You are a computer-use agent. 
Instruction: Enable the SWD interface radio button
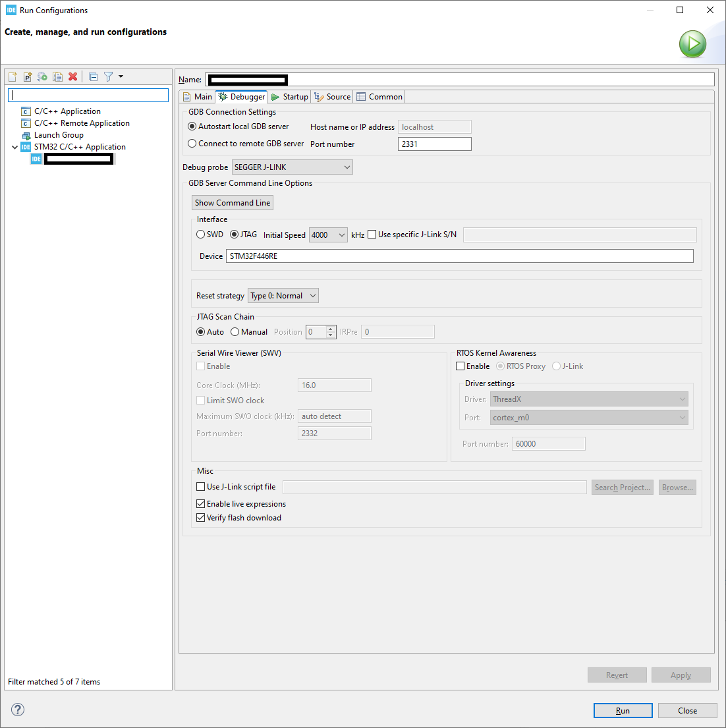200,234
